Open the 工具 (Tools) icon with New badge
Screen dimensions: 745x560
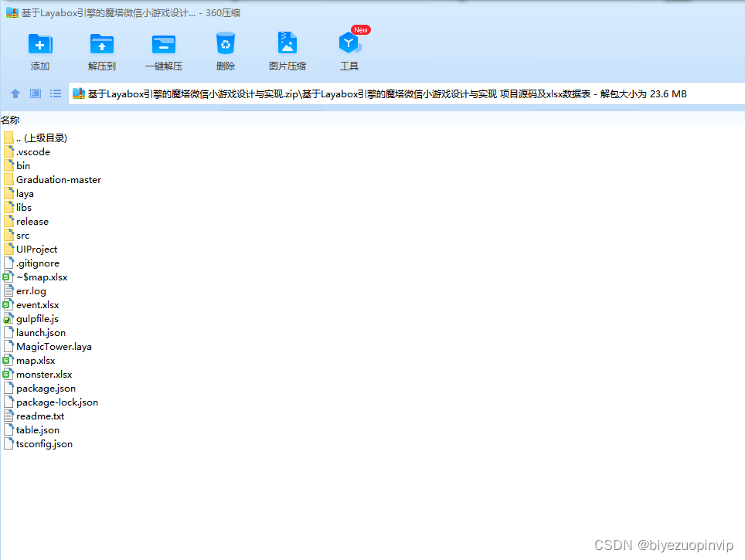coord(349,43)
